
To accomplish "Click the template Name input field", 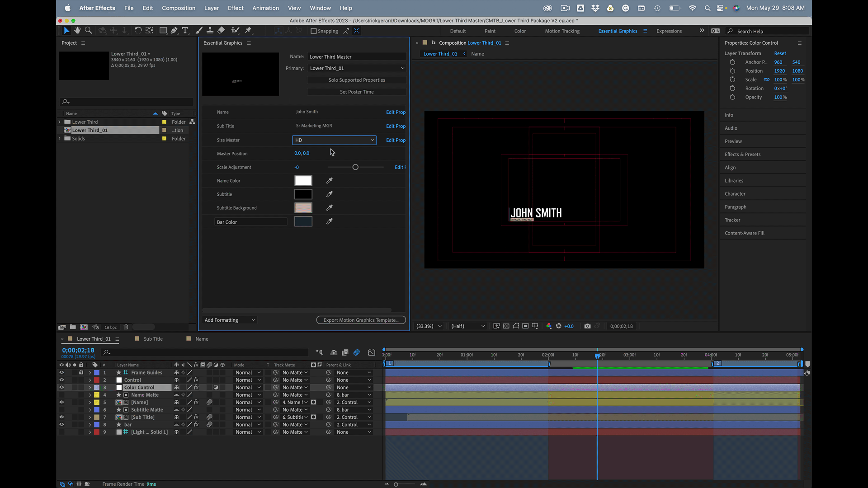I will tap(356, 57).
